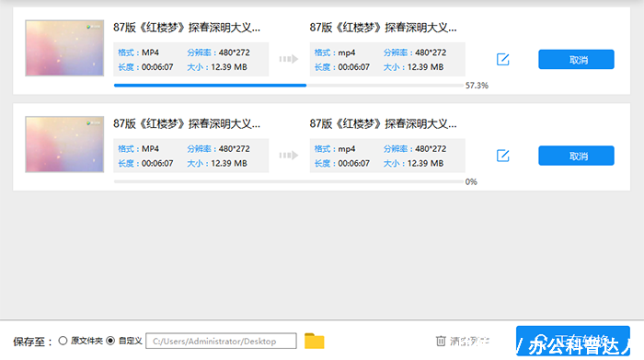Click output title of first video row
This screenshot has height=360, width=644.
tap(384, 28)
